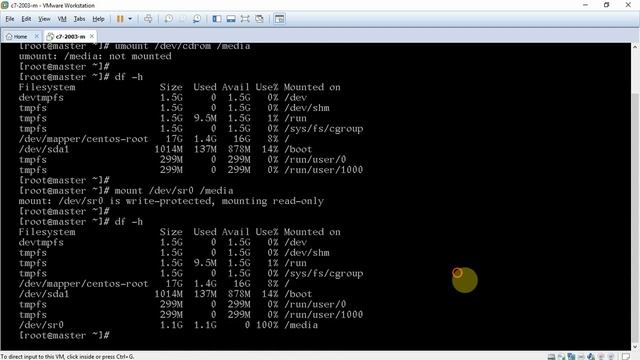
Task: Pause the virtual machine with the toolbar button
Action: tap(120, 19)
